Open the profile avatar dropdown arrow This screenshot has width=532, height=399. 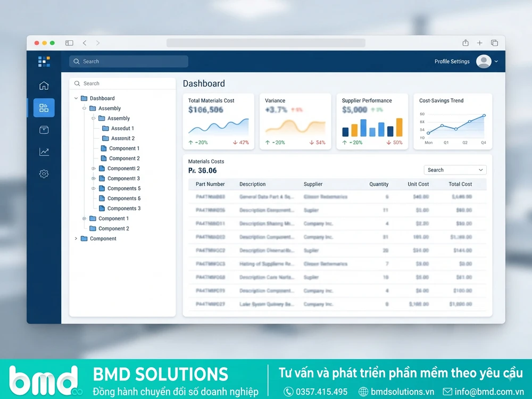496,61
